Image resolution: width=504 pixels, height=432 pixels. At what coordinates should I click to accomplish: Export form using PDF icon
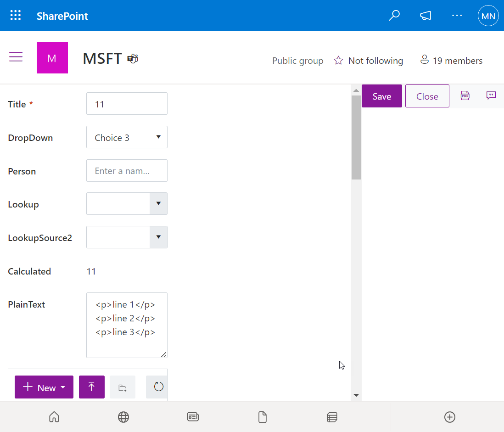(x=465, y=95)
